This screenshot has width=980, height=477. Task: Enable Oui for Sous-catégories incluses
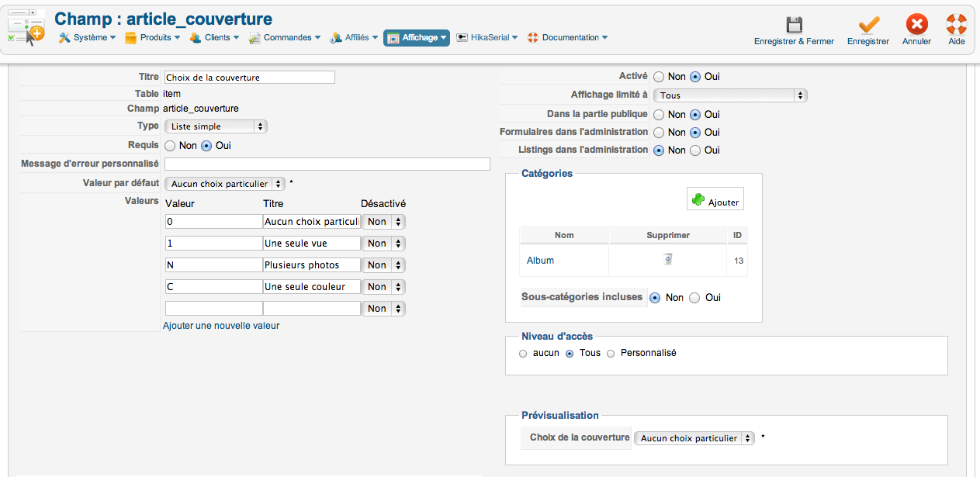[694, 298]
